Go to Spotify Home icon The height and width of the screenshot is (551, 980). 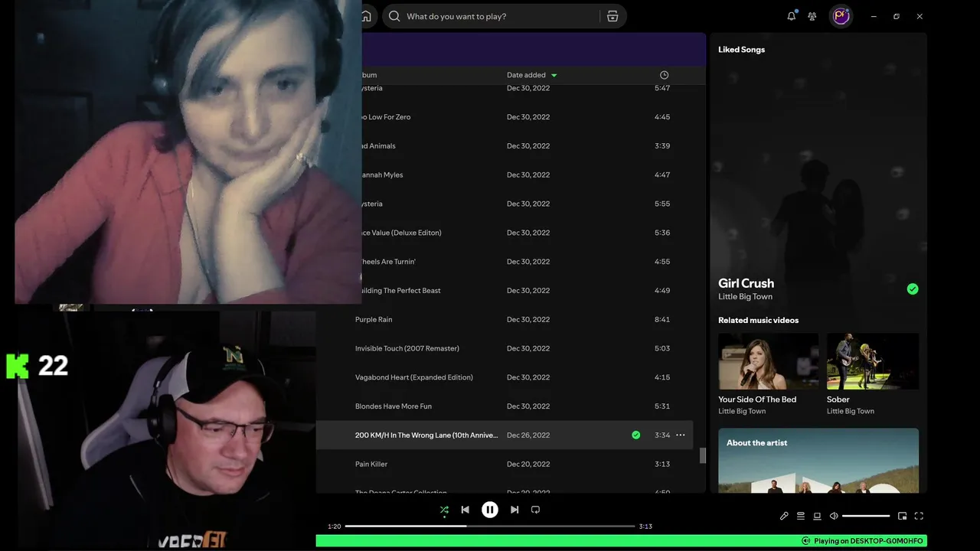pos(366,16)
